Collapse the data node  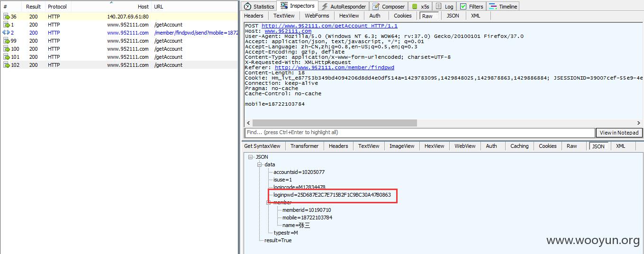tap(259, 164)
